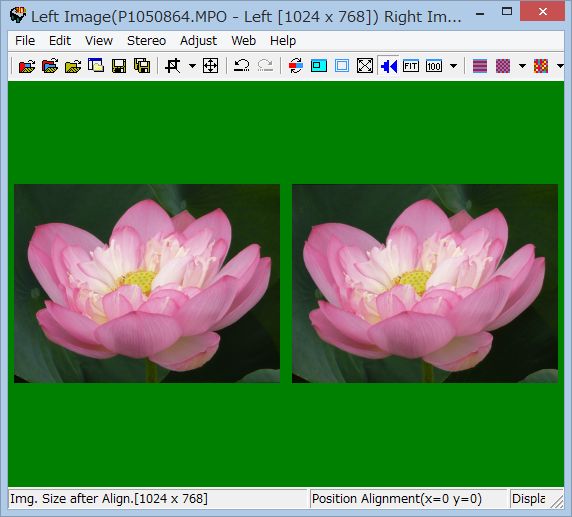Open the Stereo menu

pyautogui.click(x=146, y=40)
